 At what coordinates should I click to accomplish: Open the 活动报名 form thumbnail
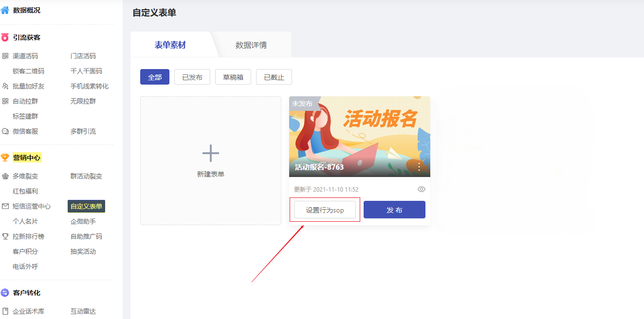coord(360,137)
